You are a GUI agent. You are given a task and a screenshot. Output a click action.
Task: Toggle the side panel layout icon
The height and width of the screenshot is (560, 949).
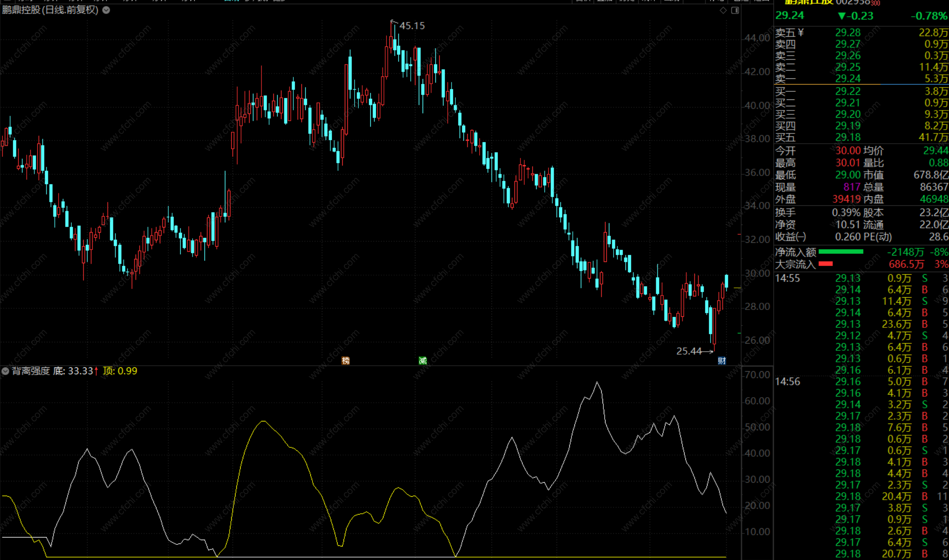click(735, 10)
